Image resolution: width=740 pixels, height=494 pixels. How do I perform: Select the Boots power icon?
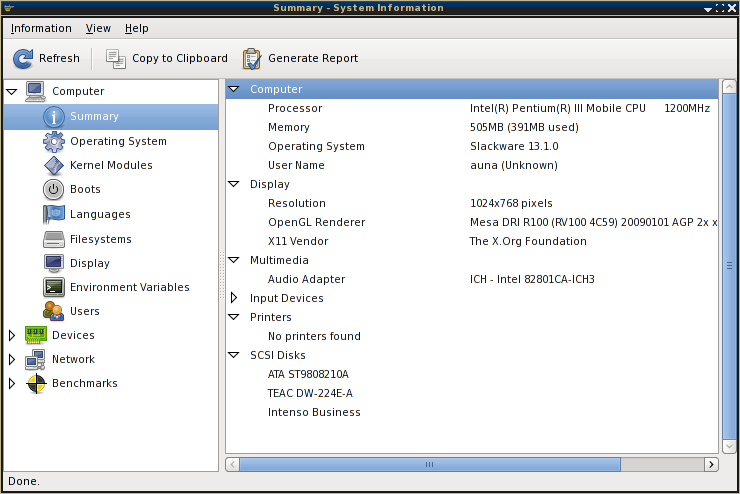click(53, 189)
